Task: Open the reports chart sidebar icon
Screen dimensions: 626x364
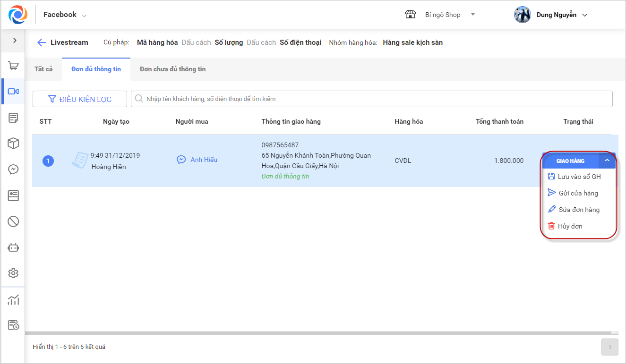Action: pos(13,299)
